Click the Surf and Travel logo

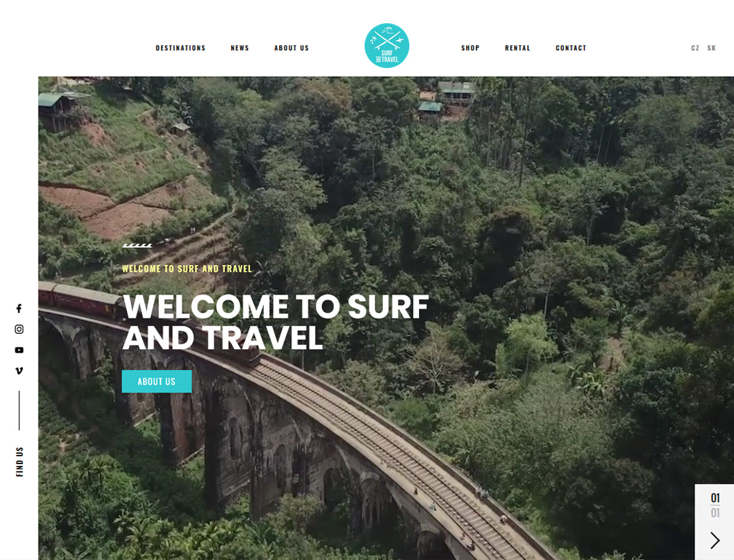387,46
